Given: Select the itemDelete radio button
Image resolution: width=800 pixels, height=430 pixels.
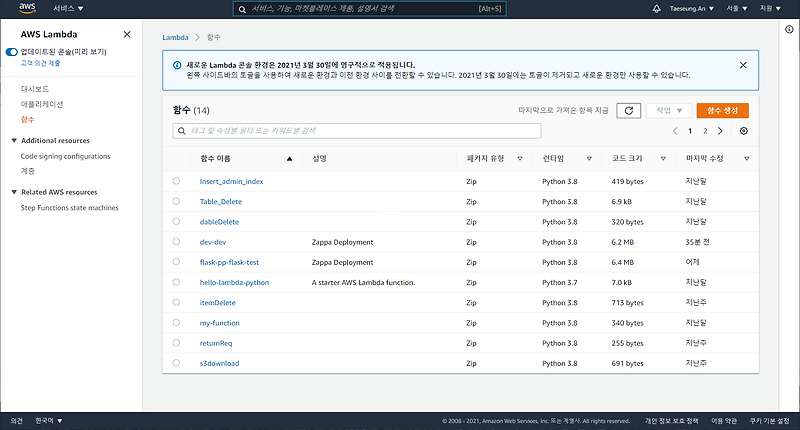Looking at the screenshot, I should 176,302.
